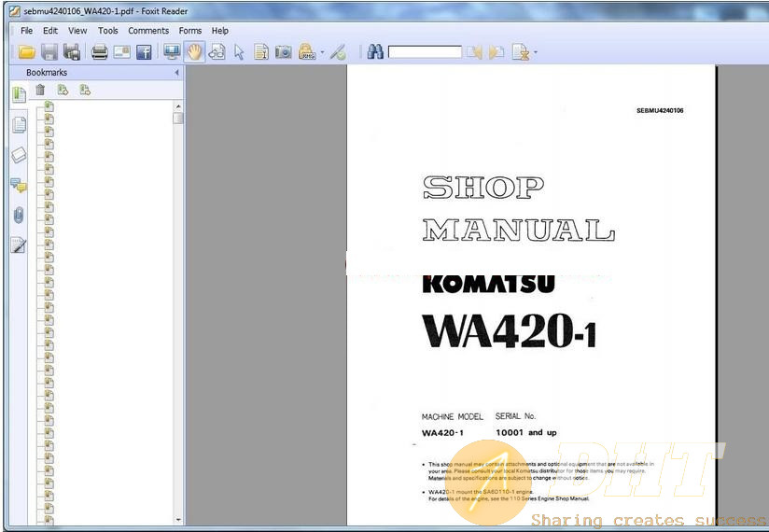The width and height of the screenshot is (769, 532).
Task: Click the glasses review tool icon
Action: point(217,52)
